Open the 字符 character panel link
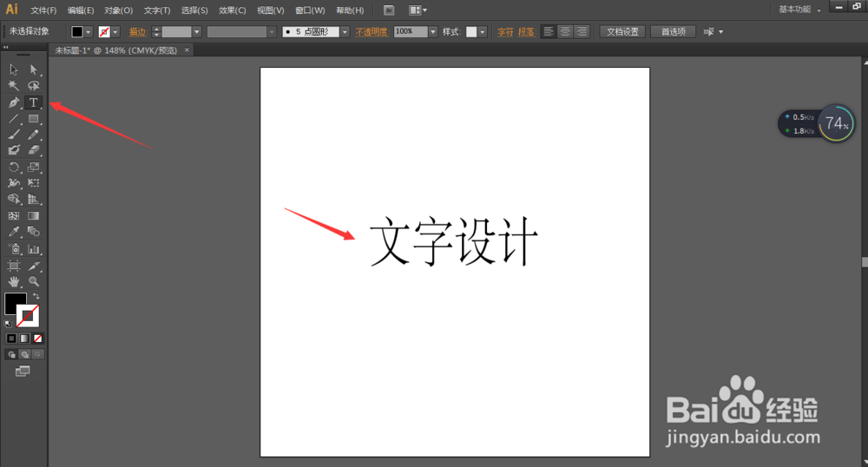Viewport: 868px width, 467px height. point(505,32)
